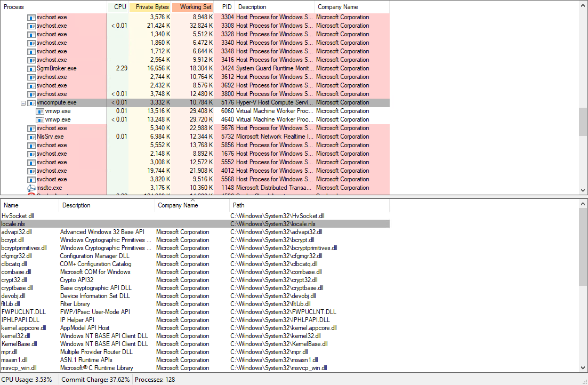588x385 pixels.
Task: Click Commit Charge 37.62% in status bar
Action: pyautogui.click(x=95, y=380)
